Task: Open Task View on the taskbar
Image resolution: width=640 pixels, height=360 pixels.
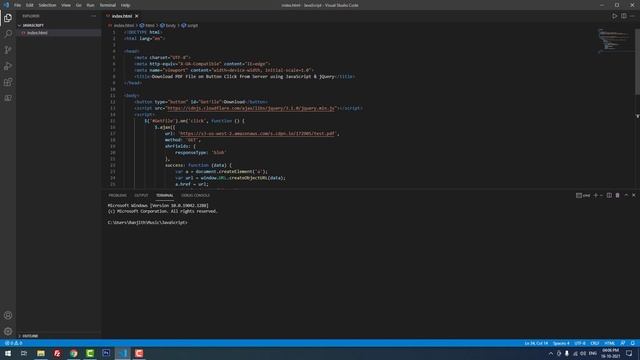Action: pyautogui.click(x=24, y=353)
